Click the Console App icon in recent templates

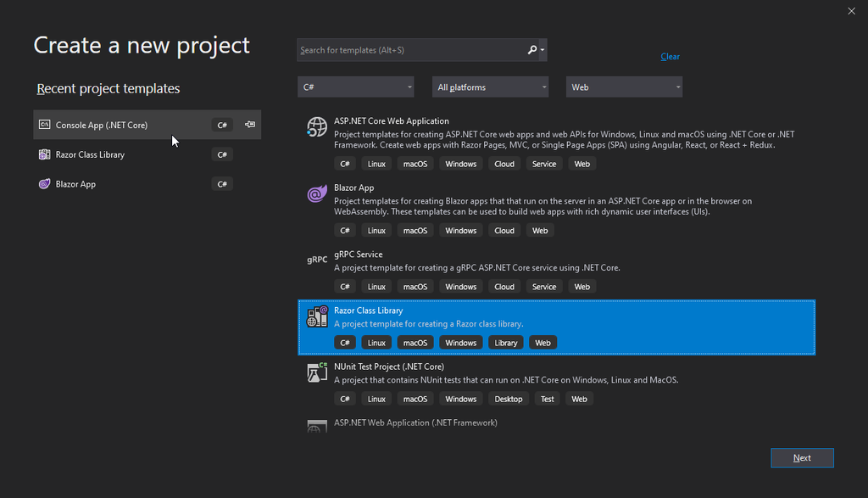coord(44,125)
